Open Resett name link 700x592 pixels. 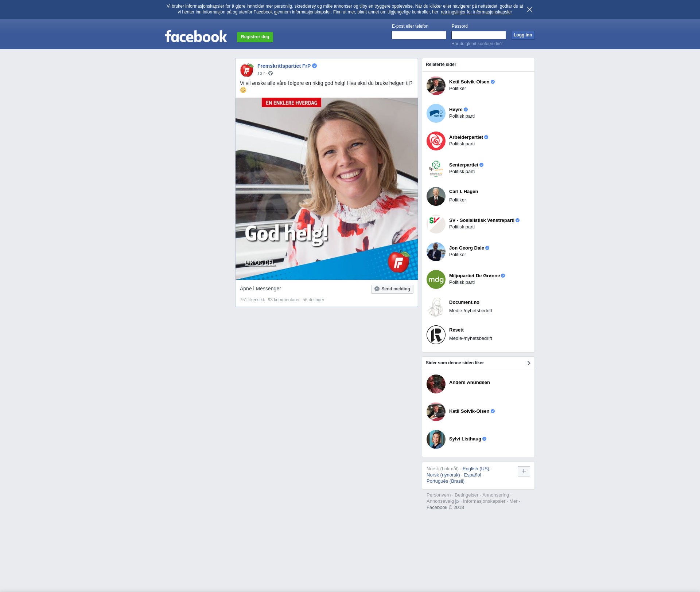pyautogui.click(x=456, y=330)
